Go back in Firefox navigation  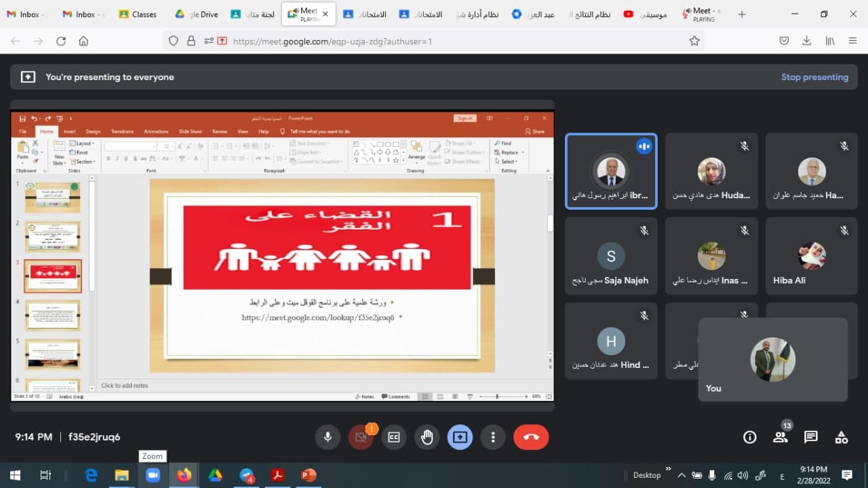16,41
